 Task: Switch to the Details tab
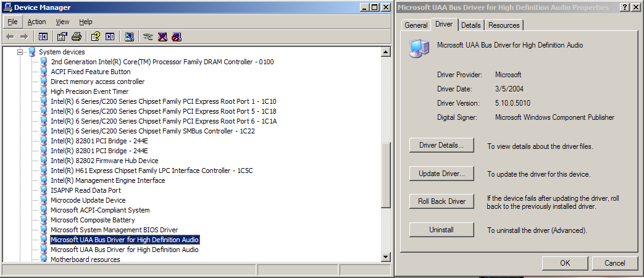pos(470,25)
